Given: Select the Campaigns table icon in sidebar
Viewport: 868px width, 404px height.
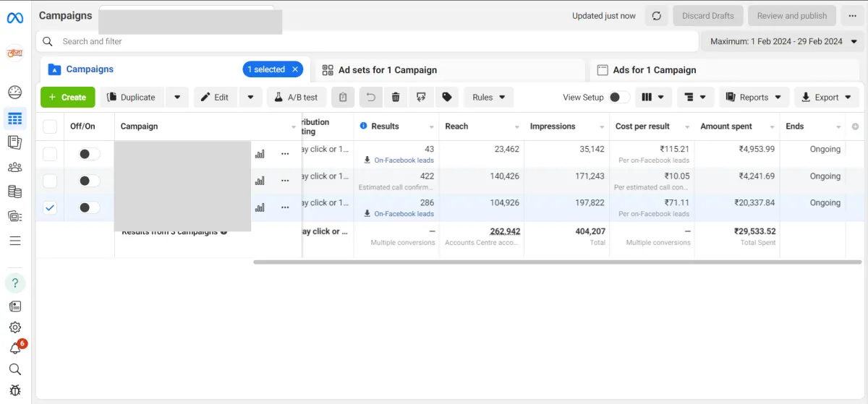Looking at the screenshot, I should coord(14,119).
